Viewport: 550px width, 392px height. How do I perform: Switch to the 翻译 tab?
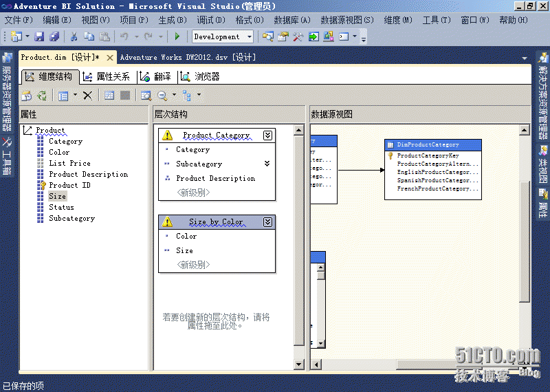(x=156, y=77)
